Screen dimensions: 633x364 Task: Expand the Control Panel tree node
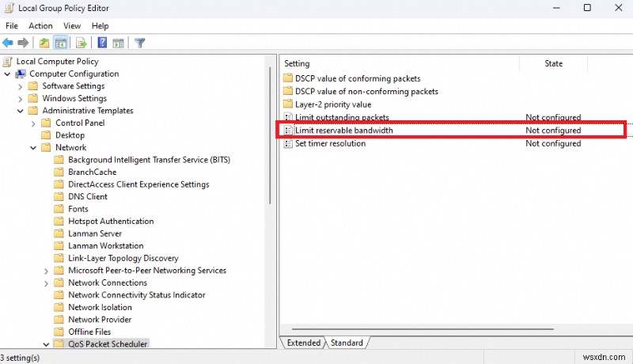click(33, 123)
